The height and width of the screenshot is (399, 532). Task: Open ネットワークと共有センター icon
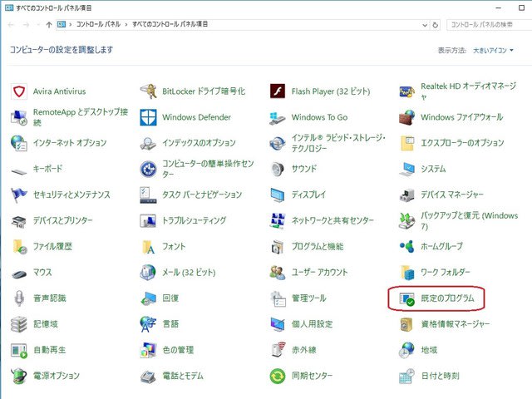pyautogui.click(x=278, y=220)
